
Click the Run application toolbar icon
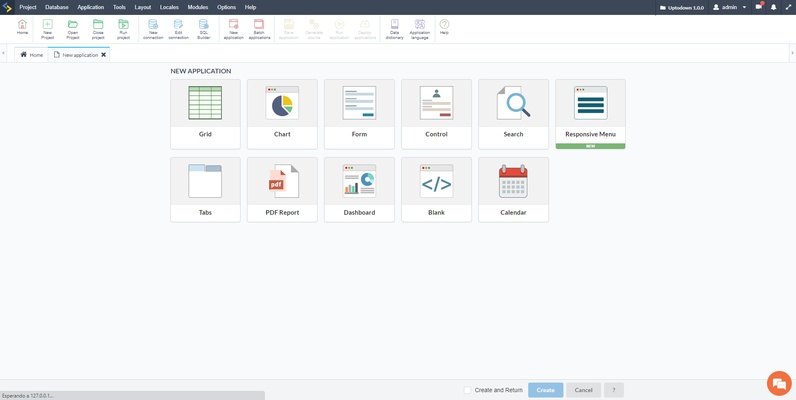[x=340, y=28]
